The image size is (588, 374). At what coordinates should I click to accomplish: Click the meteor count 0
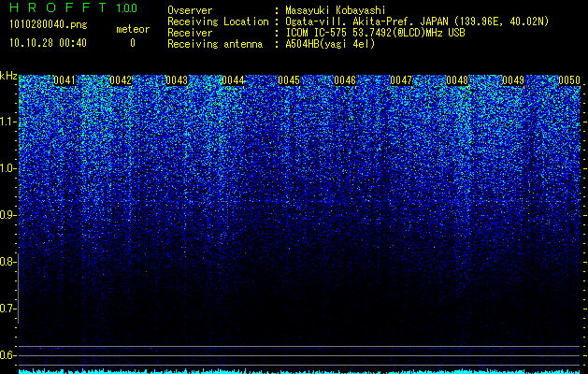tap(133, 43)
